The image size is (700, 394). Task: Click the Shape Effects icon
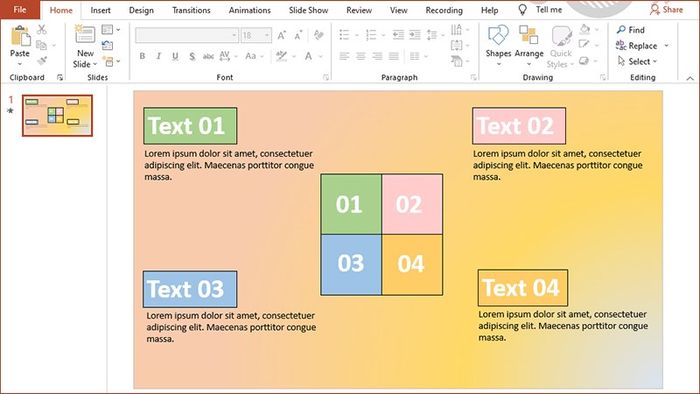[x=584, y=61]
